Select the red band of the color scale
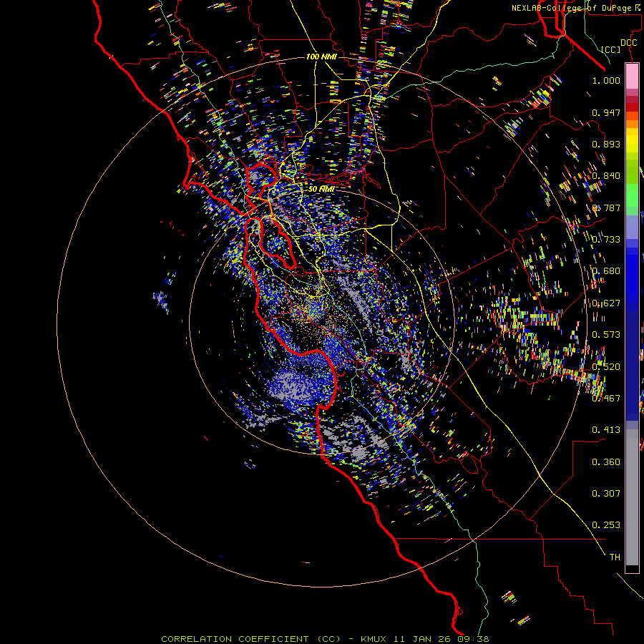The height and width of the screenshot is (644, 644). pyautogui.click(x=632, y=107)
